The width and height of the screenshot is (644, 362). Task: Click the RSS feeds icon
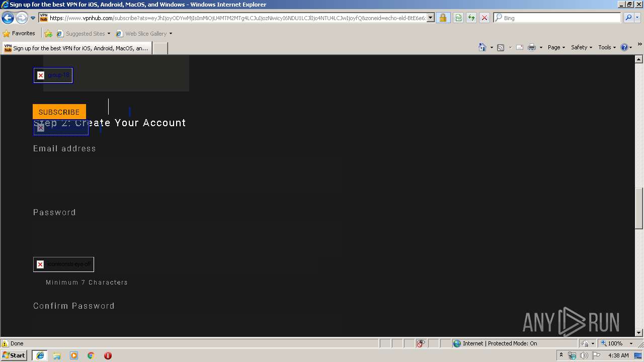point(501,47)
